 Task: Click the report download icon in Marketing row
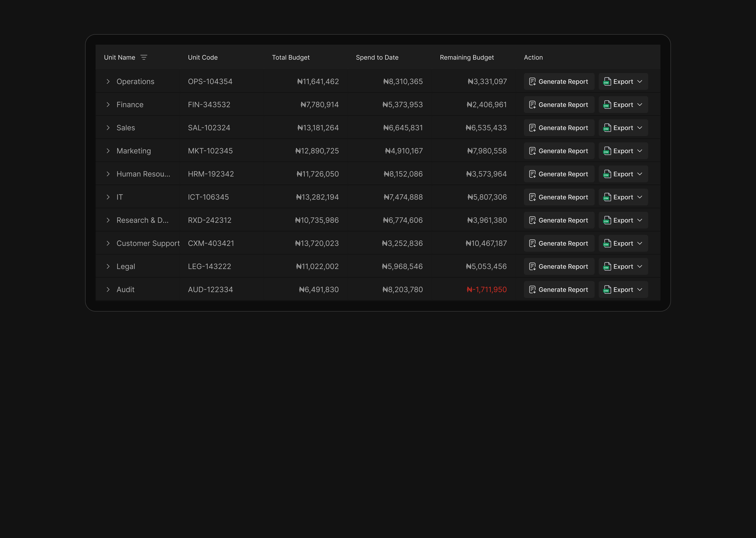coord(532,151)
